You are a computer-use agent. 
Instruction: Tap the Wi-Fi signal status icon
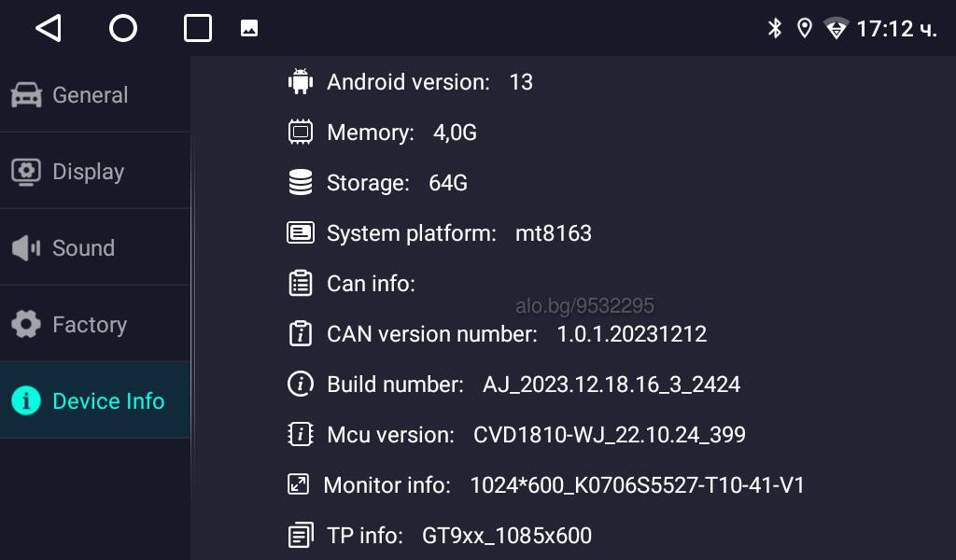point(836,28)
